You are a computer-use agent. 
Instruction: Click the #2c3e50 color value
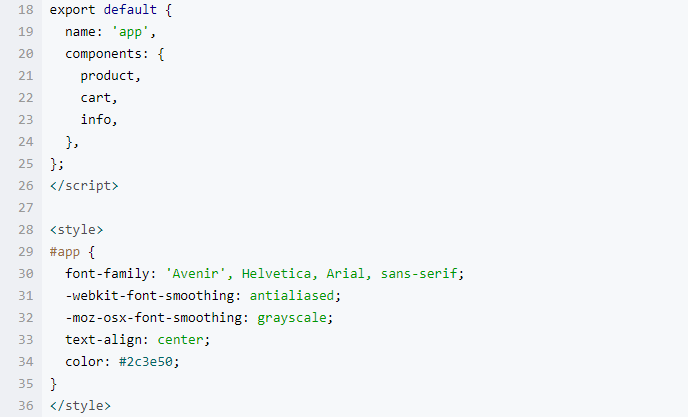(149, 361)
